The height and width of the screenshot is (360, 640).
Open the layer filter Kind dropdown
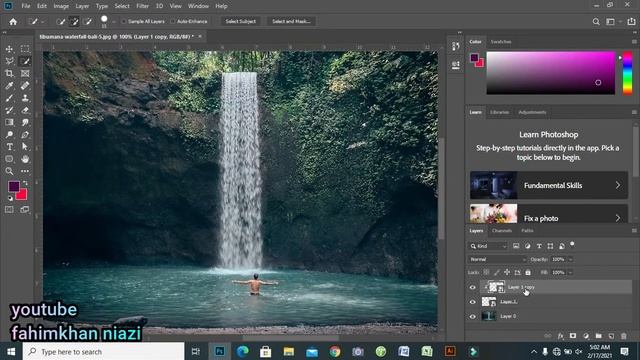pyautogui.click(x=488, y=246)
